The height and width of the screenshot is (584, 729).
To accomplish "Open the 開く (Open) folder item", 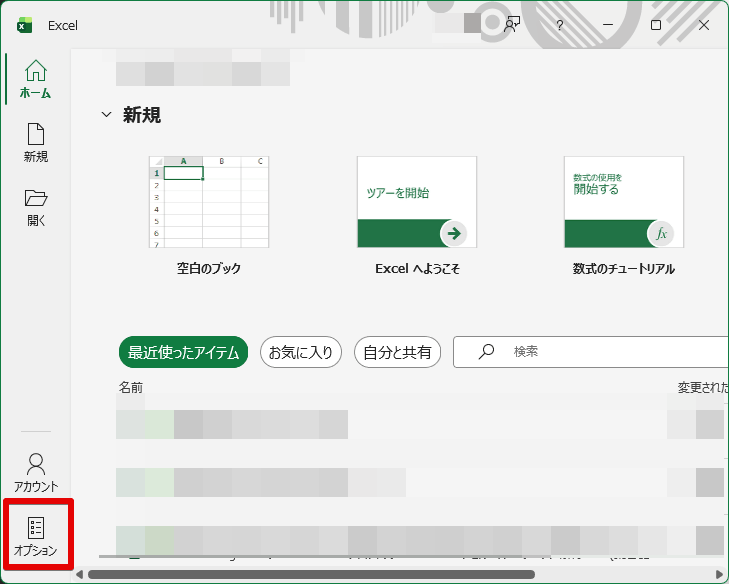I will coord(36,207).
